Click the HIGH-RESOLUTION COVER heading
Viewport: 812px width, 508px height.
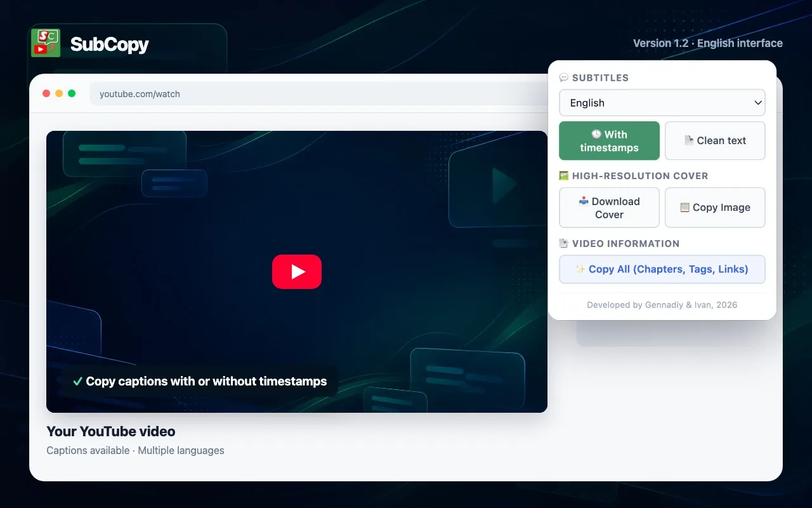[640, 176]
